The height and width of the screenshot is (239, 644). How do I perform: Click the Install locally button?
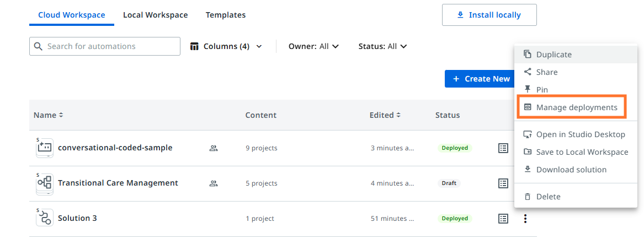(489, 15)
